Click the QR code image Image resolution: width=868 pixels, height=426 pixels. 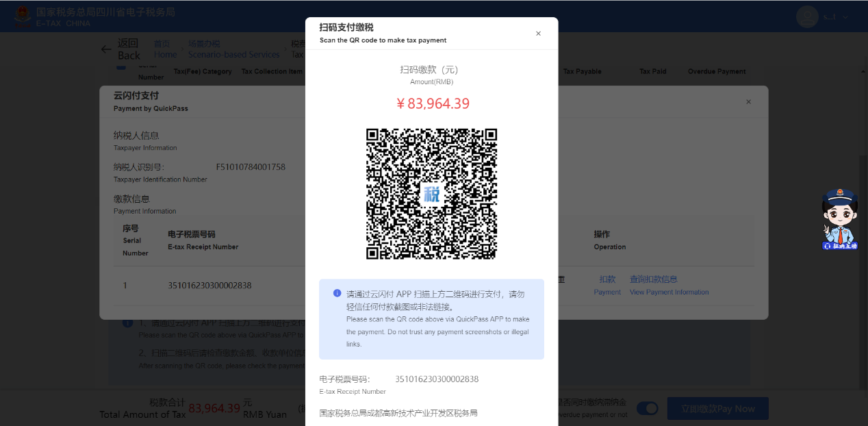tap(431, 194)
